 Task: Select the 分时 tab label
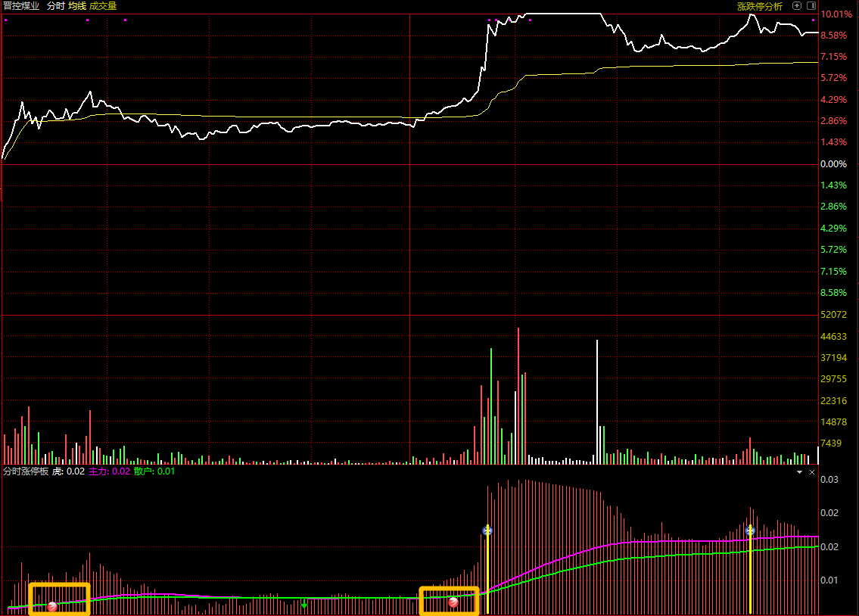coord(55,6)
